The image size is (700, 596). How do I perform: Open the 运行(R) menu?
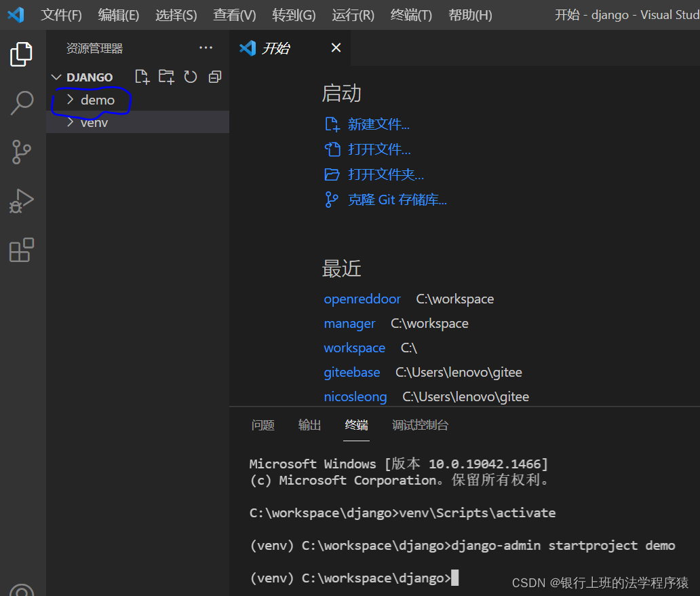coord(353,15)
